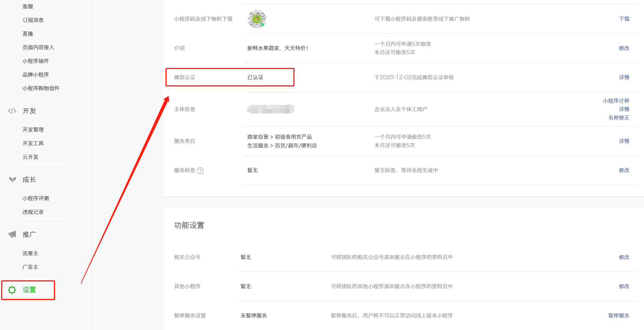644x330 pixels.
Task: Open 云开发 in the sidebar
Action: coord(30,157)
